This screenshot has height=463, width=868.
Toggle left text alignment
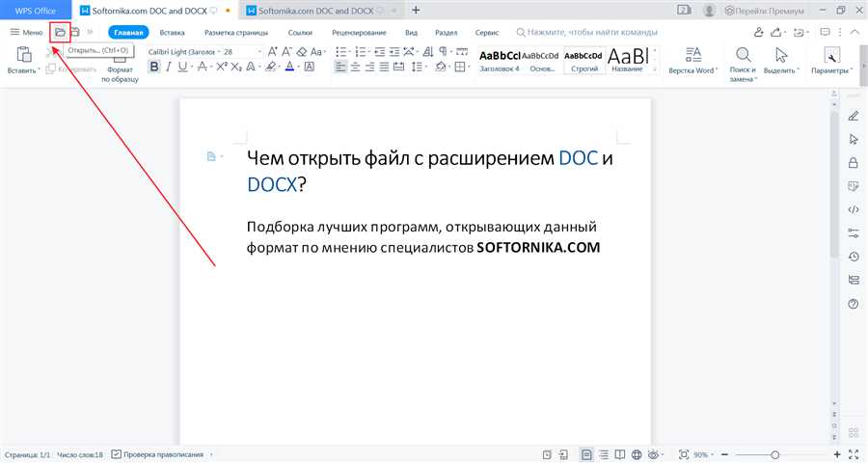click(340, 67)
